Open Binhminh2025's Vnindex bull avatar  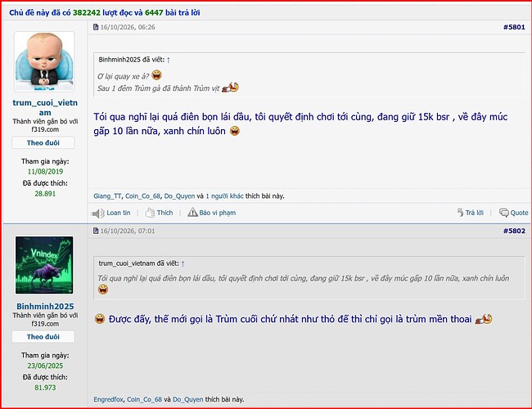(x=44, y=265)
